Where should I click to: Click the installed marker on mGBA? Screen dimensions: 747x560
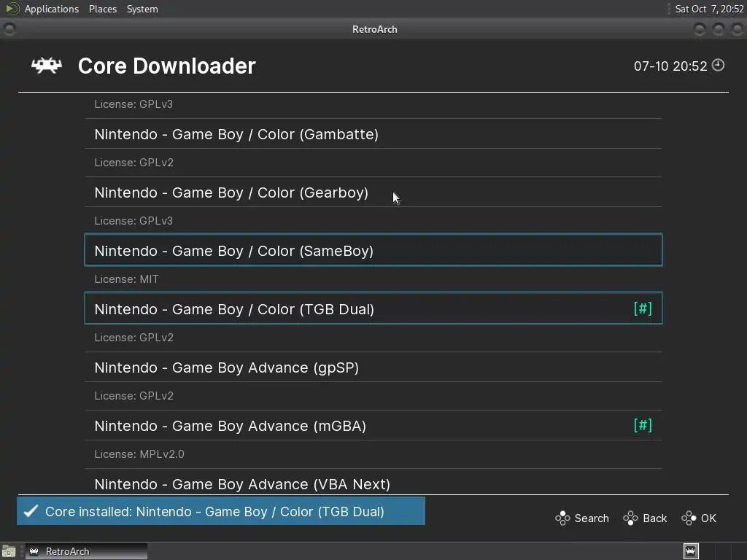tap(643, 425)
